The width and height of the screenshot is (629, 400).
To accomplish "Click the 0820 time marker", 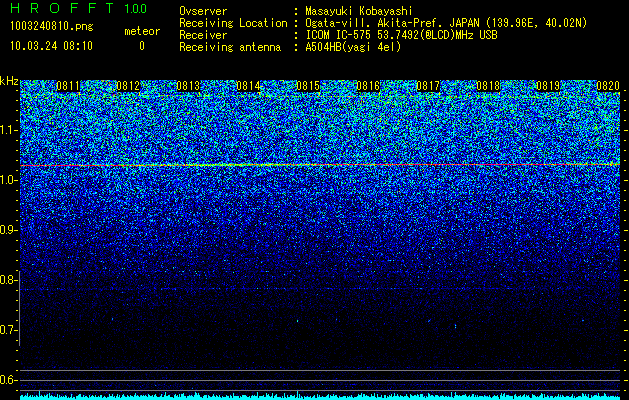I will tap(608, 86).
